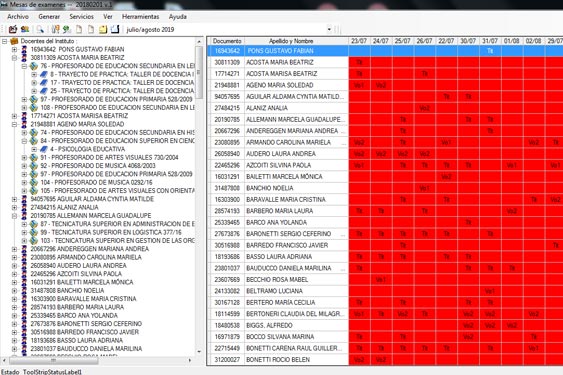The image size is (563, 375).
Task: Click the yellow sticky note toolbar icon
Action: pyautogui.click(x=103, y=29)
